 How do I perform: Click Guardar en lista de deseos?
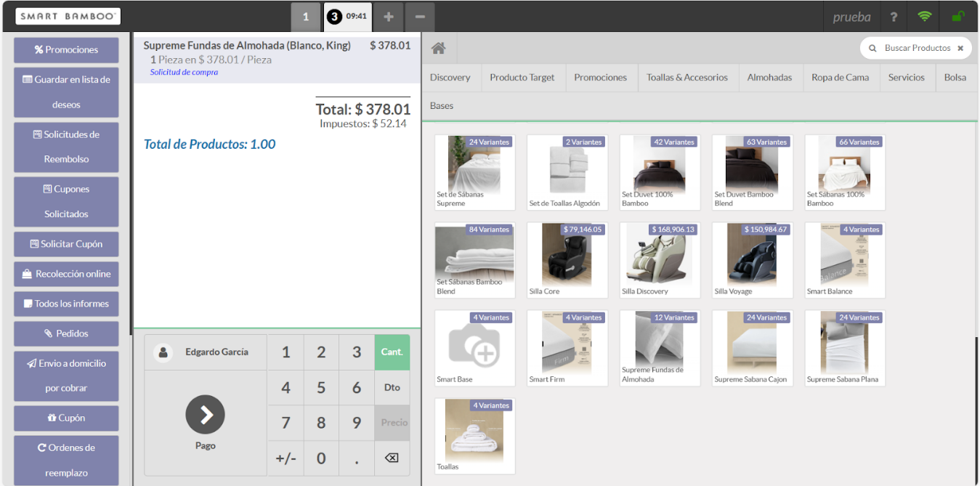click(66, 92)
